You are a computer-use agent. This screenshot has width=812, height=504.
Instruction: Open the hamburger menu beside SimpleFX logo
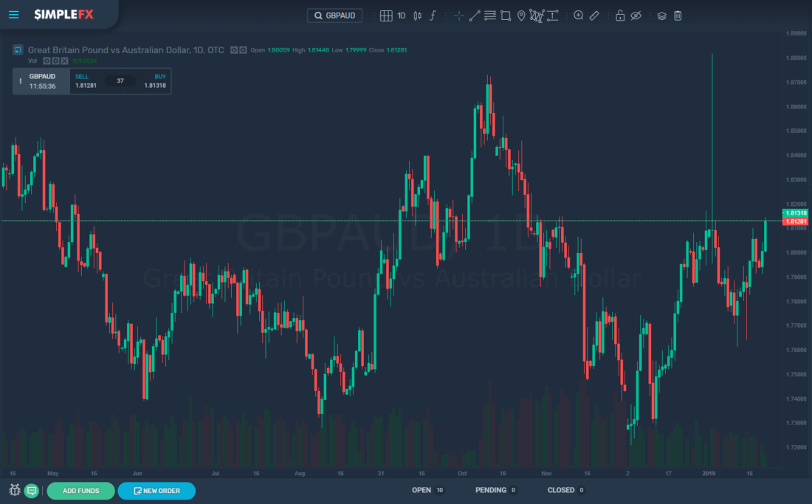[13, 14]
